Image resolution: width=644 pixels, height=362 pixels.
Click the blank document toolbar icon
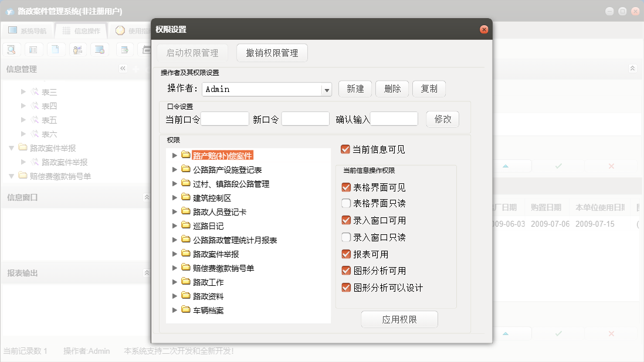[x=55, y=50]
